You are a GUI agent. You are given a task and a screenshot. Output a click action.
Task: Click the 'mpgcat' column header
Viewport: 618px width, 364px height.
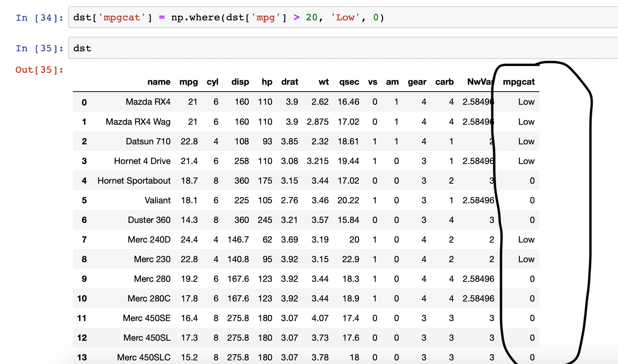click(x=519, y=82)
